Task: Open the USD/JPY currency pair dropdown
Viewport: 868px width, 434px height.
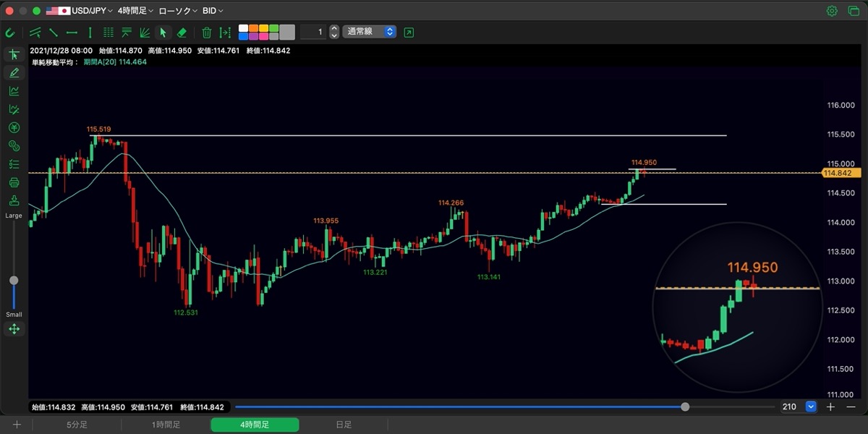Action: coord(80,11)
